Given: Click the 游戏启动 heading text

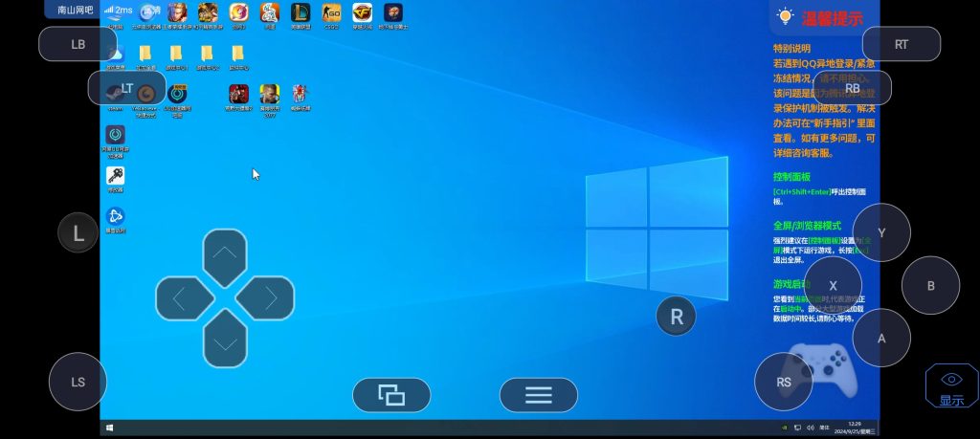Looking at the screenshot, I should pyautogui.click(x=791, y=283).
